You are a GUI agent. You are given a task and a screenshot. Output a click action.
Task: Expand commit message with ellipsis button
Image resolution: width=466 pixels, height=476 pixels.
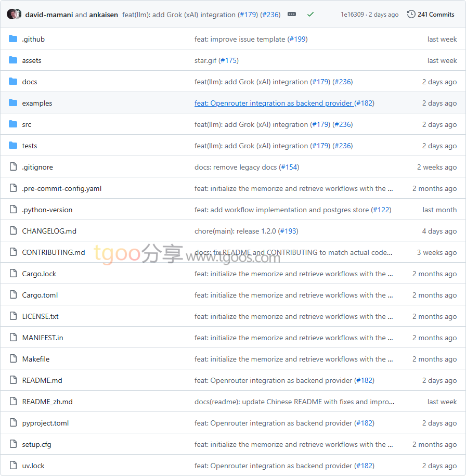[x=292, y=15]
